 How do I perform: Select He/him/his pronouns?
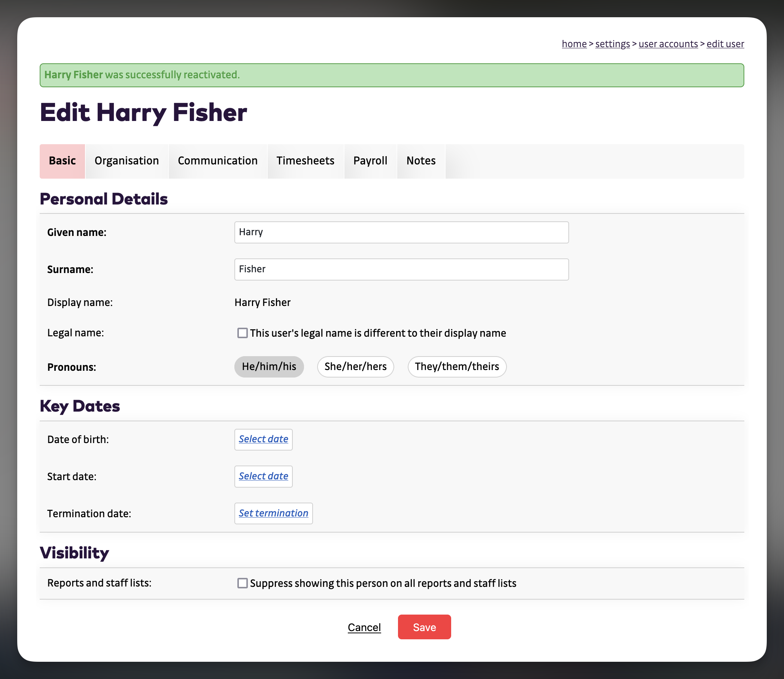click(269, 366)
